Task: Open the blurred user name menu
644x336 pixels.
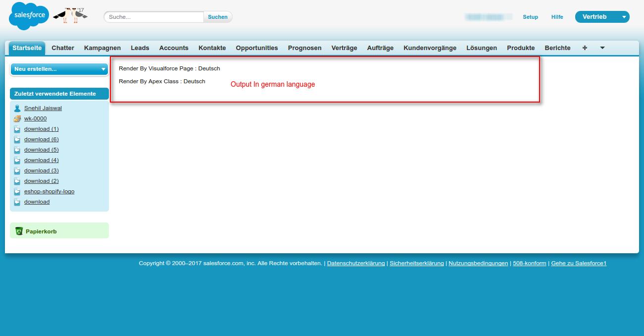Action: [x=489, y=17]
